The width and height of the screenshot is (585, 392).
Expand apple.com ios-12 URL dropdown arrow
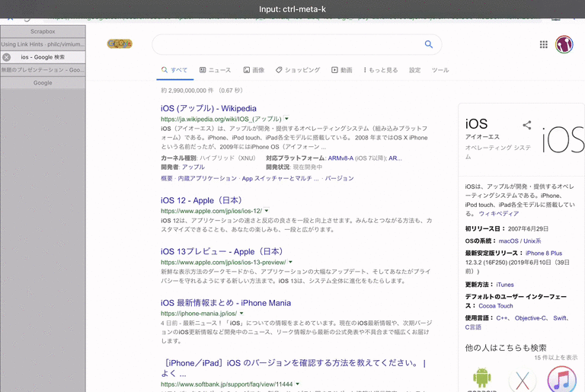coord(267,211)
